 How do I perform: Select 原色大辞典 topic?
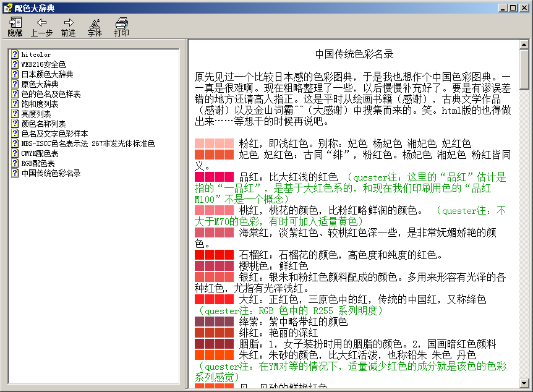click(x=40, y=84)
